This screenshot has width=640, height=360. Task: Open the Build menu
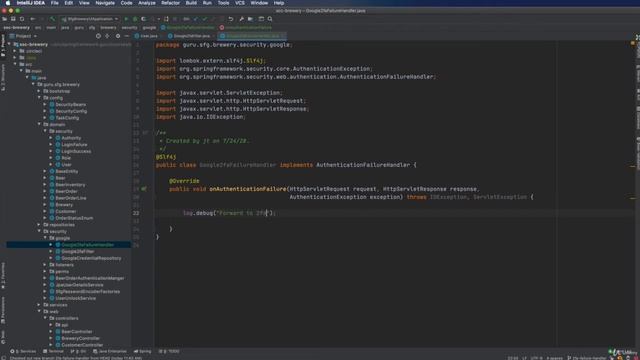[191, 3]
